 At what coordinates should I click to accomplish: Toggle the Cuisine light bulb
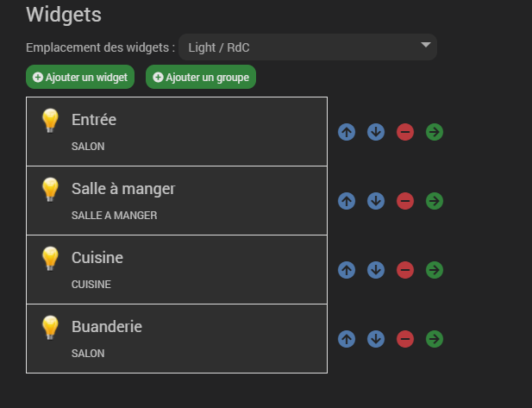(50, 258)
